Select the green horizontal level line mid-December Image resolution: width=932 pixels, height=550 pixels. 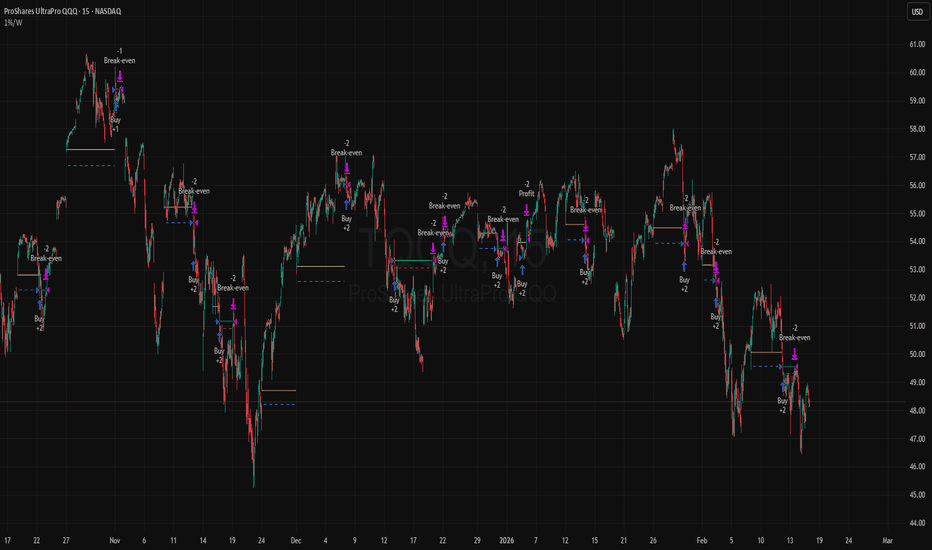[413, 261]
